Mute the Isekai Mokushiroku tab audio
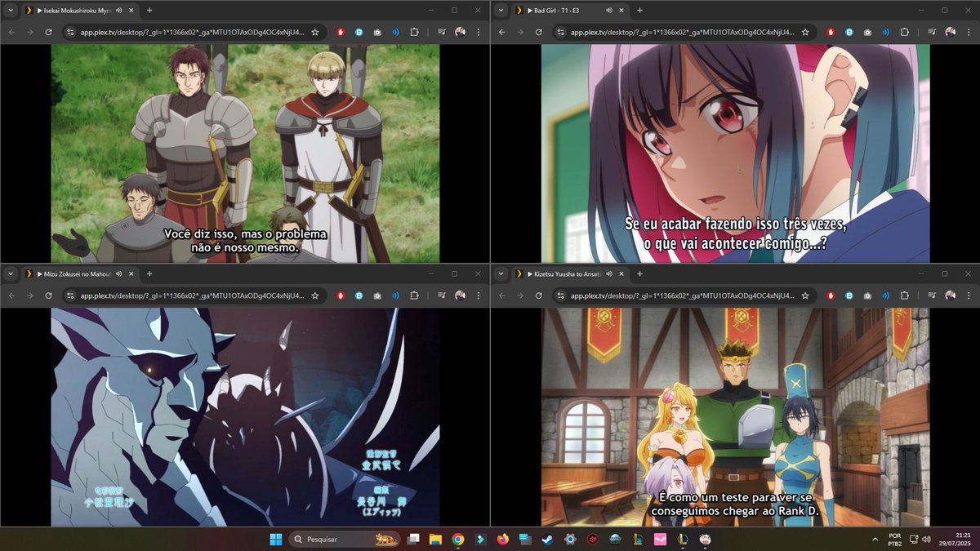This screenshot has width=980, height=551. (x=119, y=11)
